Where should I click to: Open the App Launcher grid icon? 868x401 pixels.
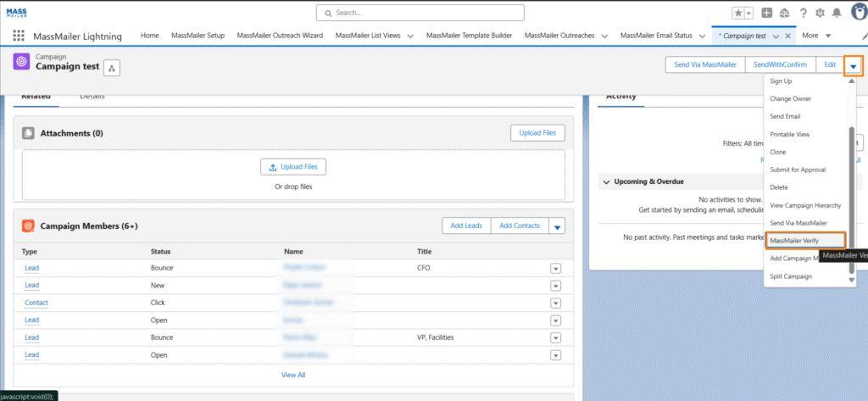(x=19, y=36)
